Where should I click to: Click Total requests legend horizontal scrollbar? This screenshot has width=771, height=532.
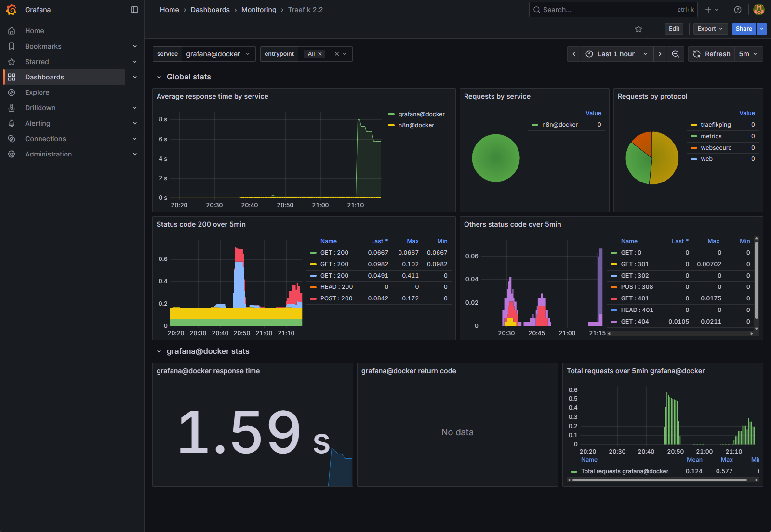[660, 480]
